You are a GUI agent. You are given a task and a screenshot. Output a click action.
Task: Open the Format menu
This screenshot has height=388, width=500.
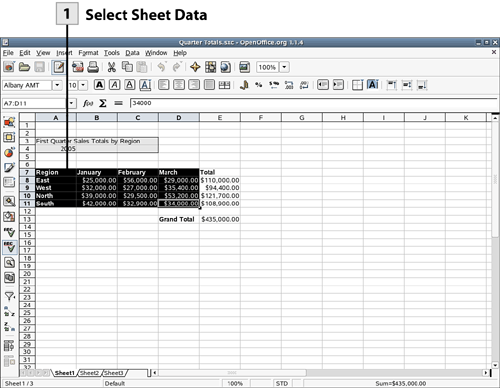(88, 53)
